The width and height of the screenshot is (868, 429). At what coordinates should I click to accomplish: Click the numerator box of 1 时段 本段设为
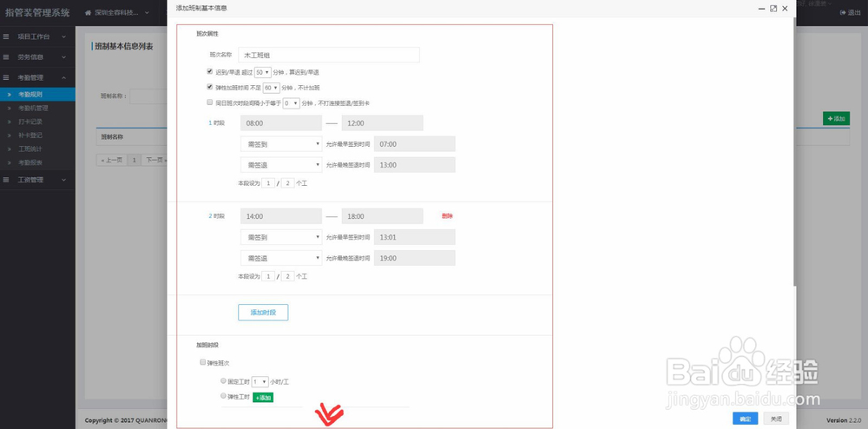pyautogui.click(x=268, y=182)
